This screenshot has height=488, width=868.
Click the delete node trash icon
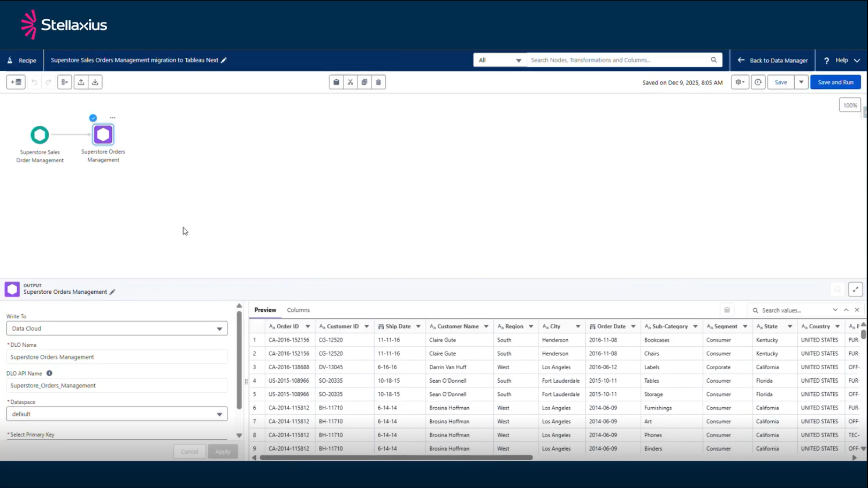[x=378, y=82]
